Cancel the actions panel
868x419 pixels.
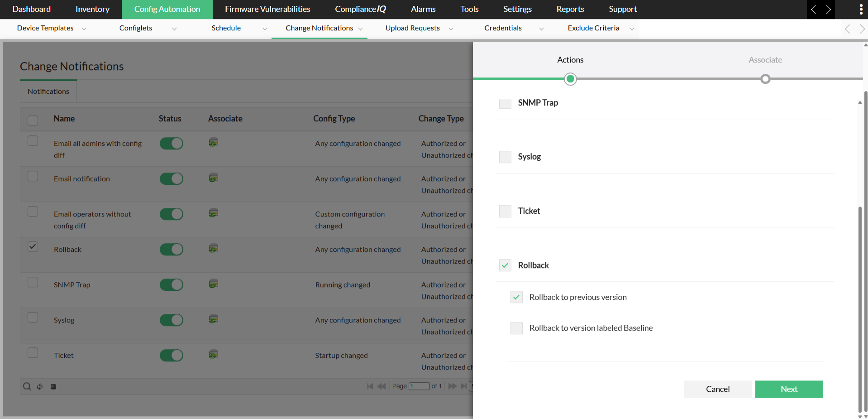coord(718,389)
